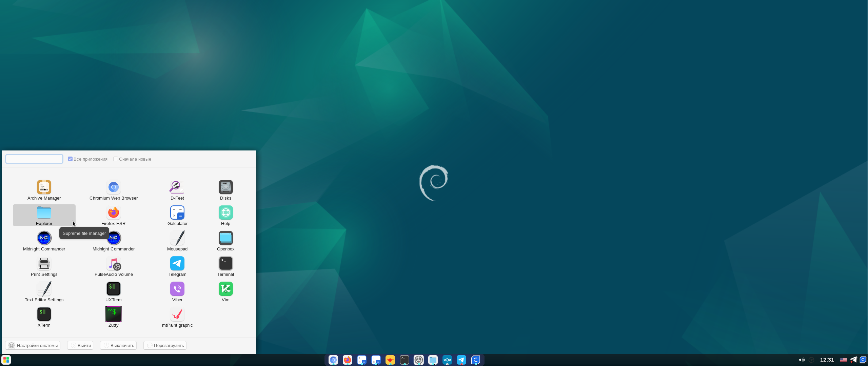Viewport: 868px width, 366px height.
Task: Launch the Vim editor
Action: 225,289
